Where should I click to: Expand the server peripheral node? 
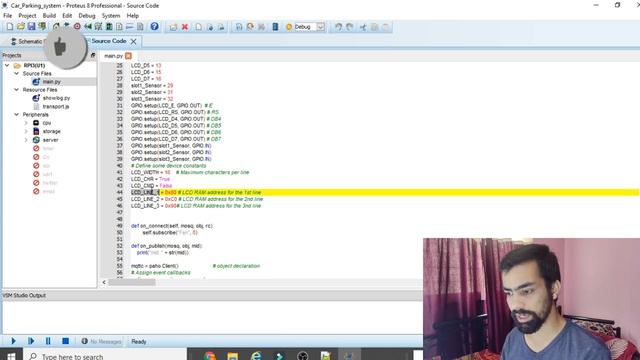tap(26, 140)
